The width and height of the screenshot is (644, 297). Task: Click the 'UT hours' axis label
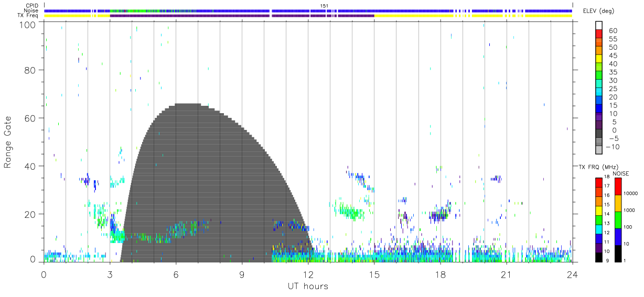[x=308, y=286]
